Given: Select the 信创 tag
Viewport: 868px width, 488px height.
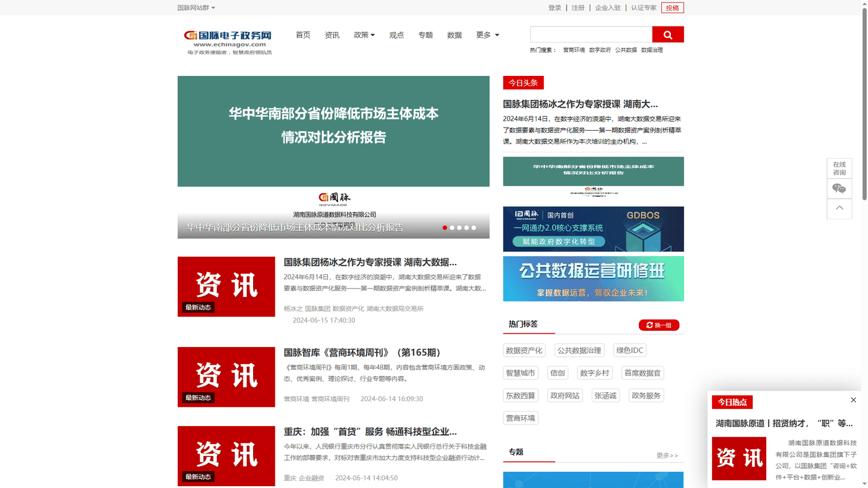Looking at the screenshot, I should coord(558,373).
